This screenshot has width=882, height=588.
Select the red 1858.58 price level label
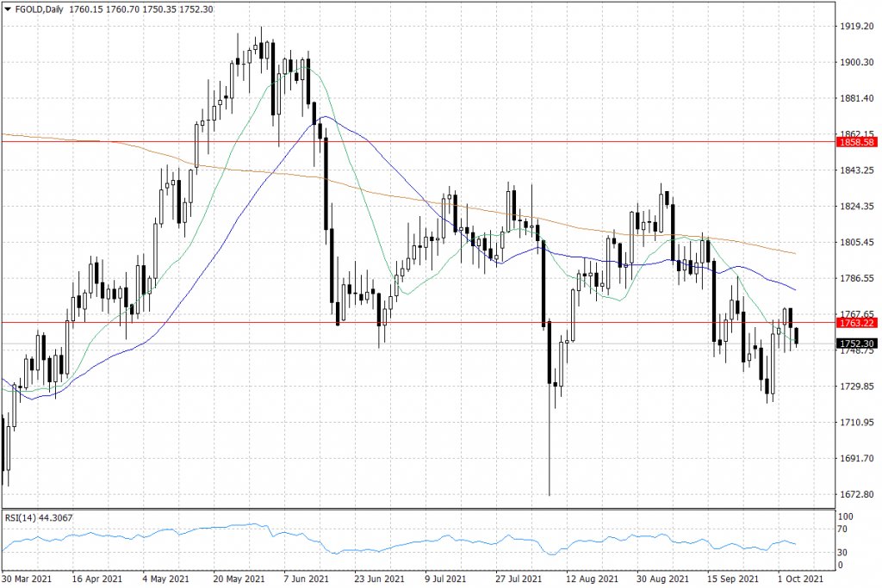click(857, 142)
